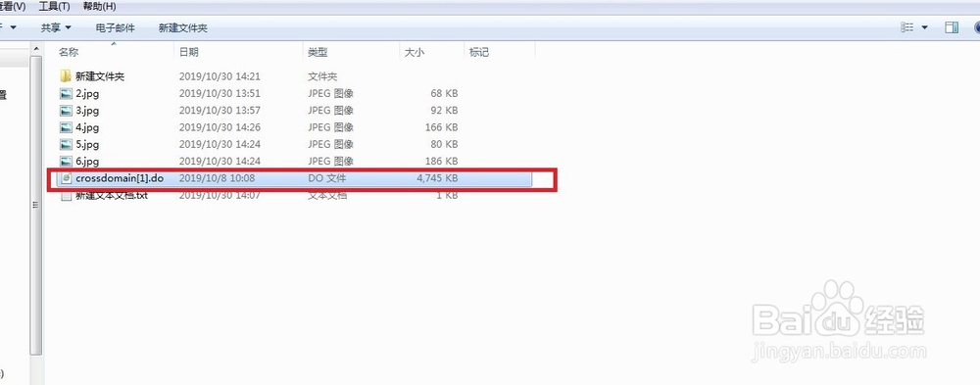This screenshot has height=385, width=980.
Task: Toggle the preview pane icon
Action: (x=952, y=27)
